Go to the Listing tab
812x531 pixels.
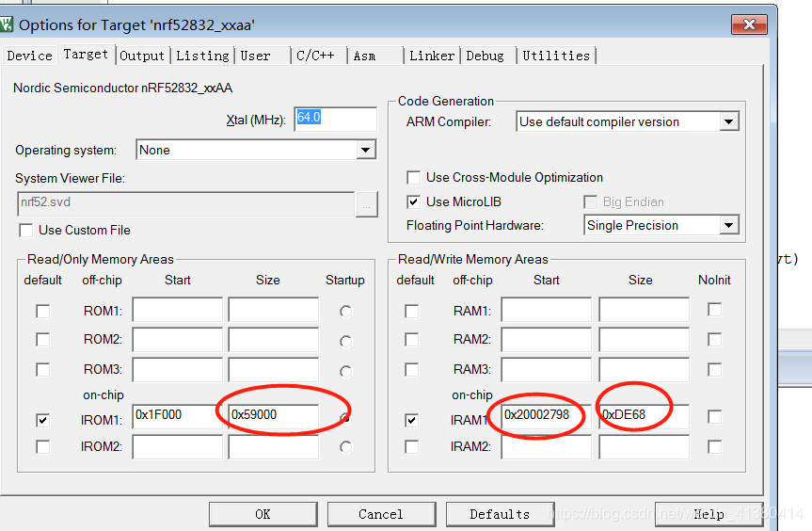pos(202,56)
